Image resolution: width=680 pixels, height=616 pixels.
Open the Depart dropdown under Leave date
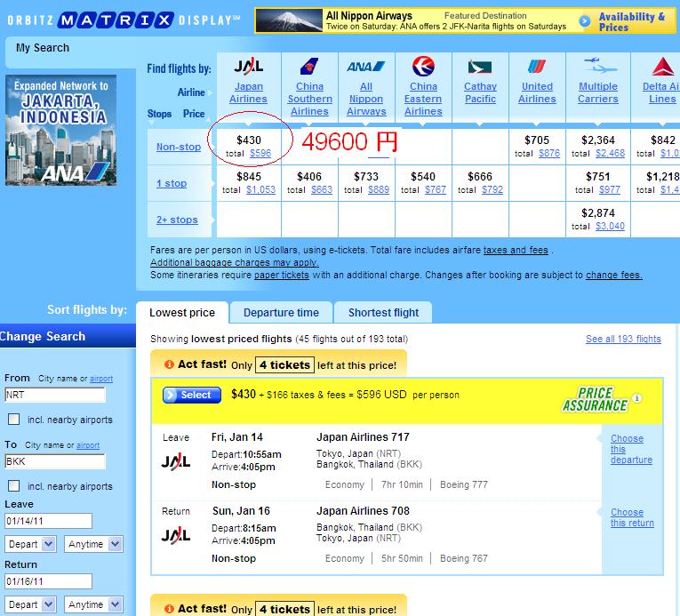click(x=30, y=544)
